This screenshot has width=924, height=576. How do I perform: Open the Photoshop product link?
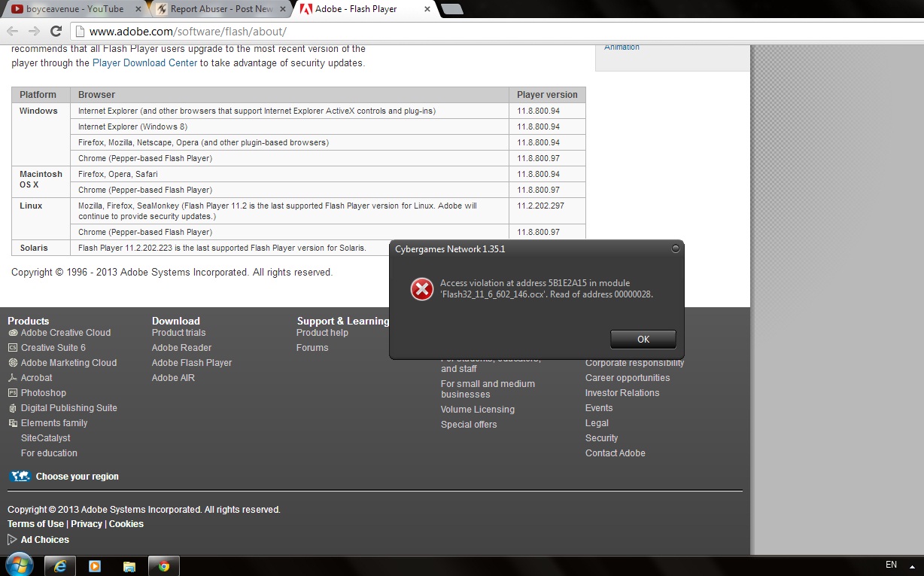coord(44,393)
